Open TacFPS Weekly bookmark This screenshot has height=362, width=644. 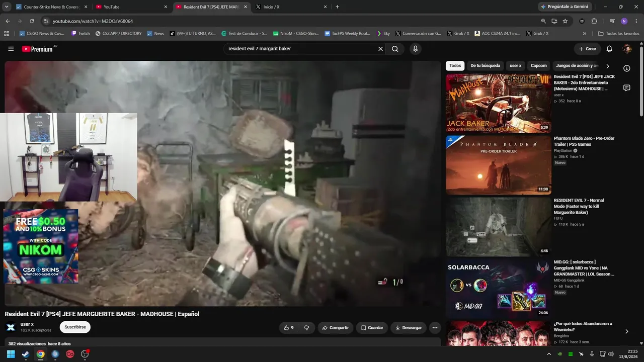click(x=347, y=33)
